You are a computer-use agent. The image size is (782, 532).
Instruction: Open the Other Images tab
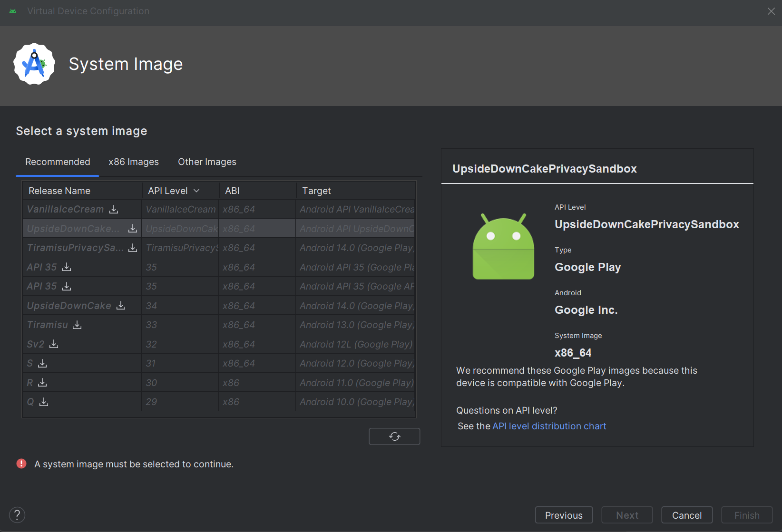pyautogui.click(x=207, y=162)
